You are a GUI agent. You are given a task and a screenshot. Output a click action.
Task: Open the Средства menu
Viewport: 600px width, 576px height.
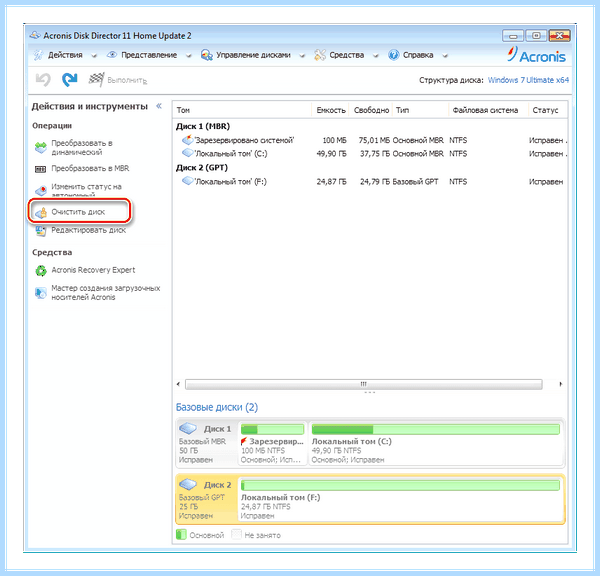347,55
